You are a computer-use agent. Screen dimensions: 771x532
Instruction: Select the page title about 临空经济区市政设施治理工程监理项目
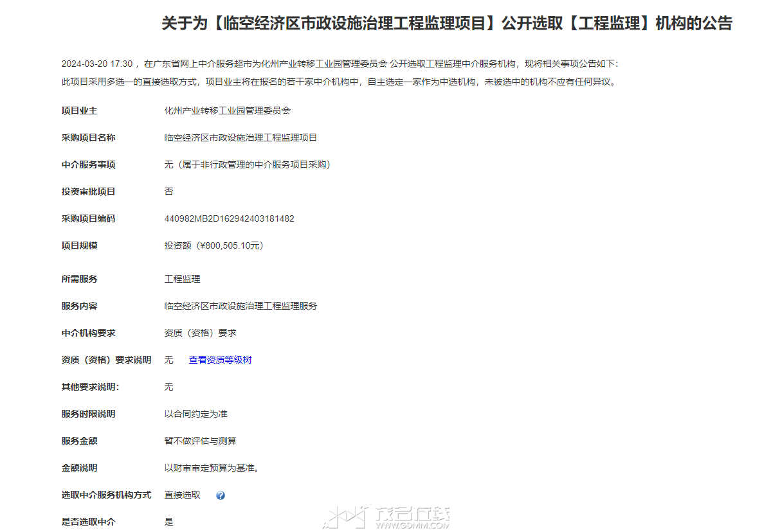[x=447, y=23]
